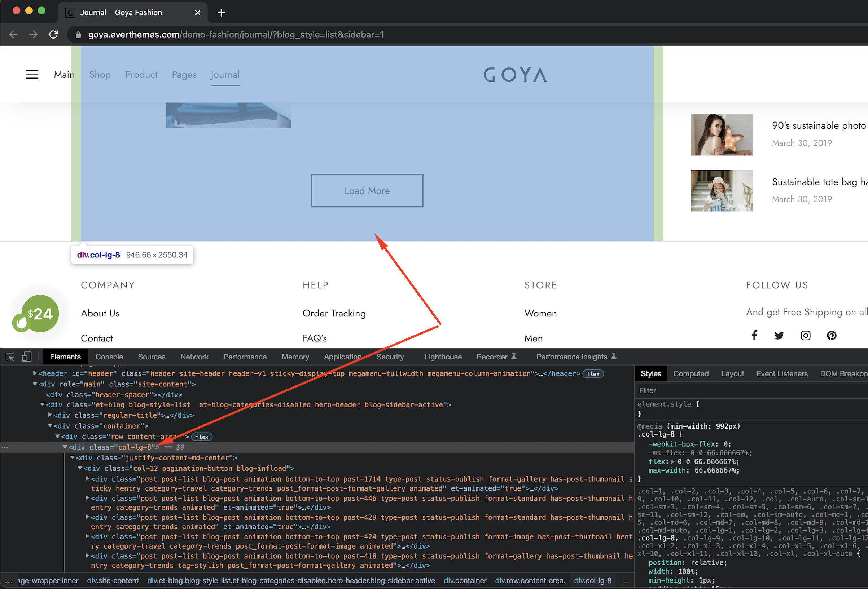Open the Performance tab

(245, 357)
